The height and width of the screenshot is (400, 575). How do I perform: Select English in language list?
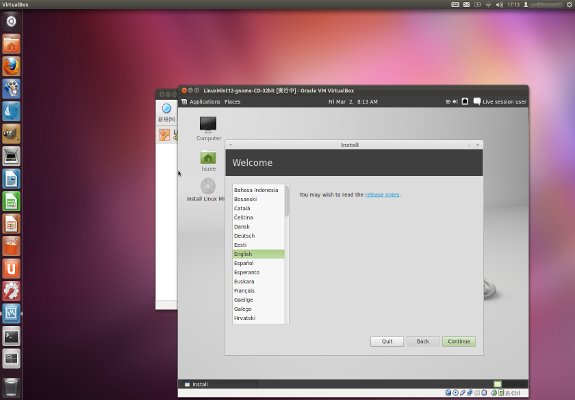point(259,254)
